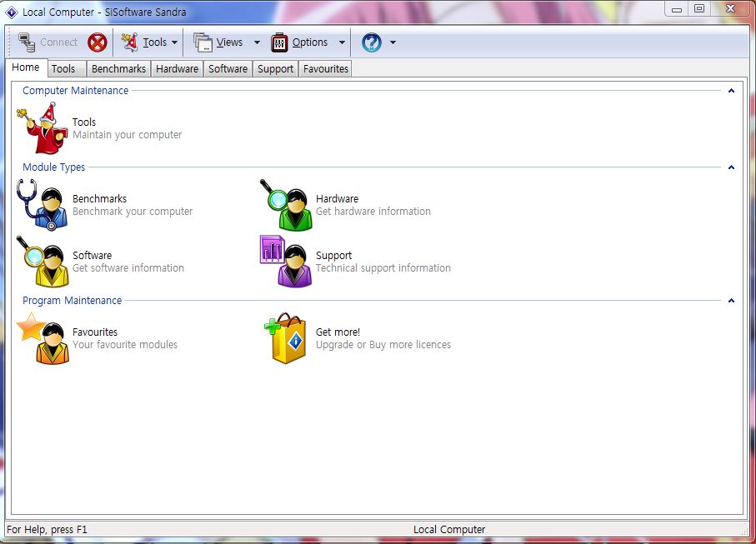Image resolution: width=756 pixels, height=544 pixels.
Task: Click the Favourites module title
Action: (95, 332)
